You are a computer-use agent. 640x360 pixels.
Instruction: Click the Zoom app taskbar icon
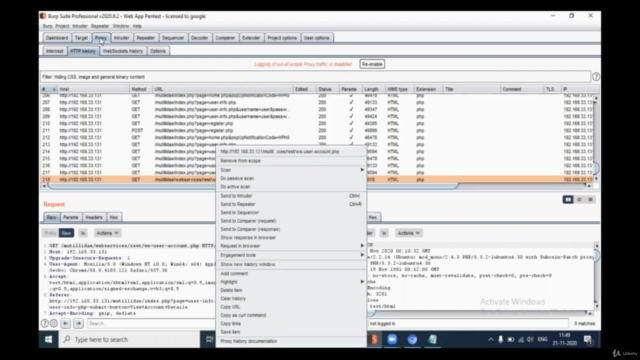point(392,339)
